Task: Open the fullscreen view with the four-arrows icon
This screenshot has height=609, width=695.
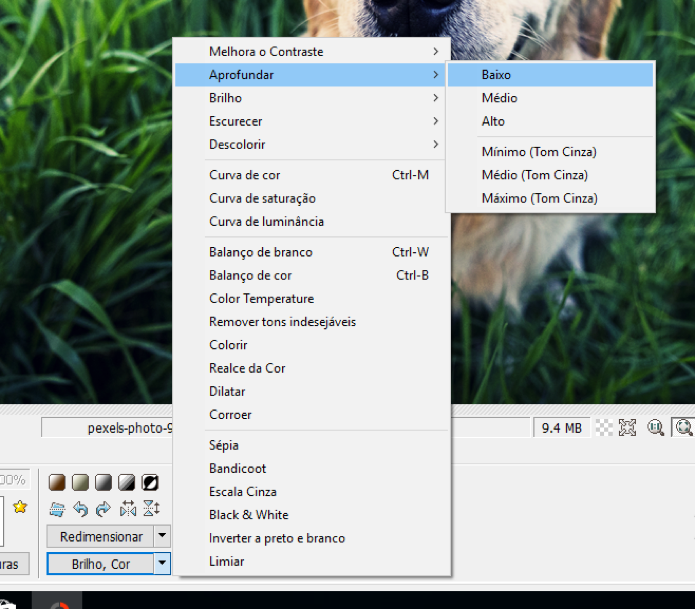Action: [627, 428]
